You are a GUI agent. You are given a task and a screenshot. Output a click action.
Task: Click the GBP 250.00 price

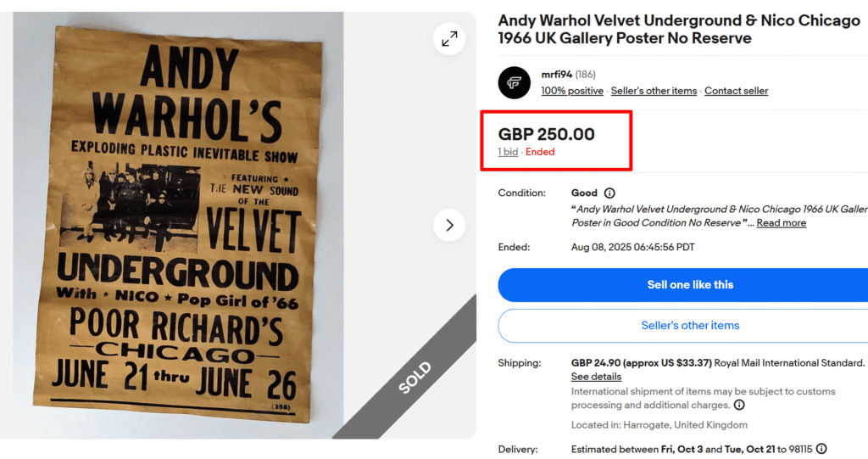tap(546, 134)
